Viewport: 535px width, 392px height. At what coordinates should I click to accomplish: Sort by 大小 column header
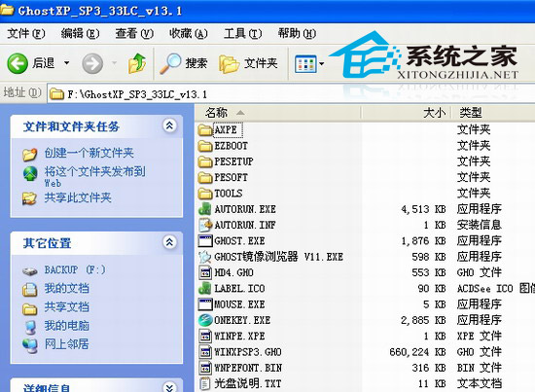tap(406, 112)
